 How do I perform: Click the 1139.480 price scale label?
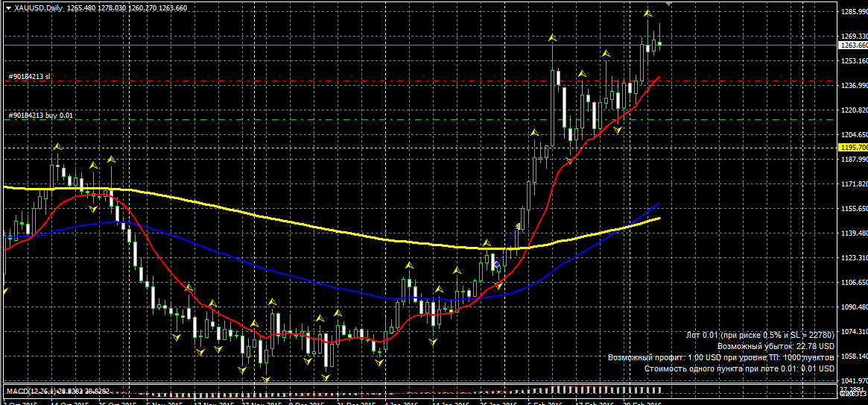(x=854, y=233)
